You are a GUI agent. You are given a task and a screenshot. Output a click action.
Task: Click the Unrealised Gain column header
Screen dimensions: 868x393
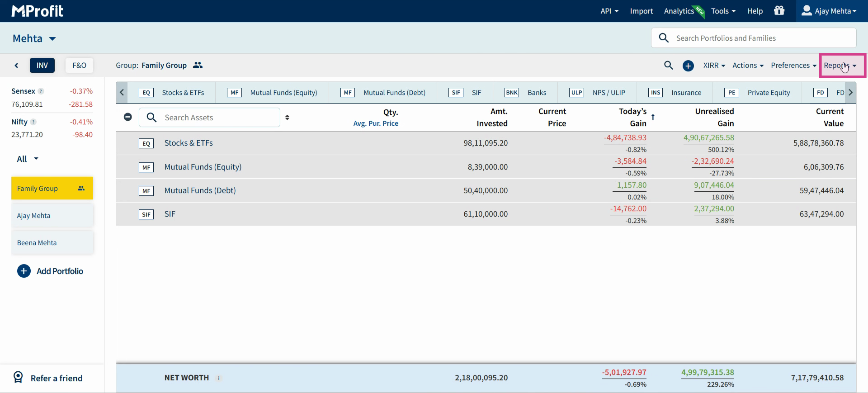click(714, 117)
